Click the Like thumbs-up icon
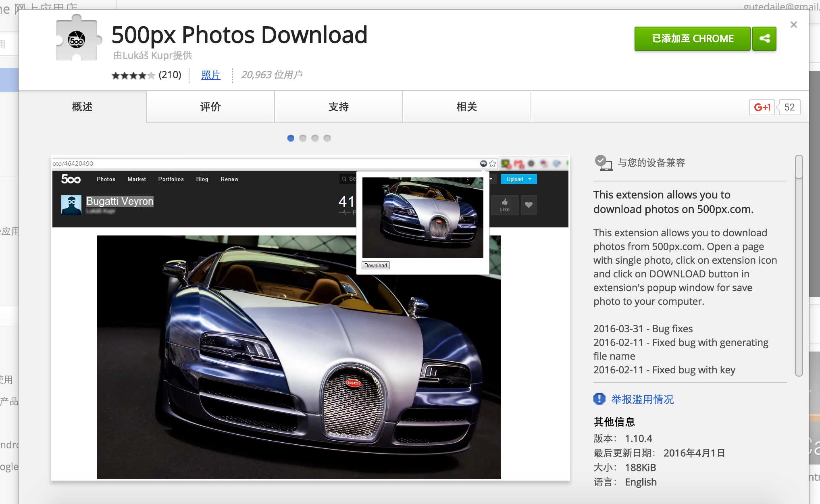This screenshot has width=820, height=504. [x=505, y=205]
